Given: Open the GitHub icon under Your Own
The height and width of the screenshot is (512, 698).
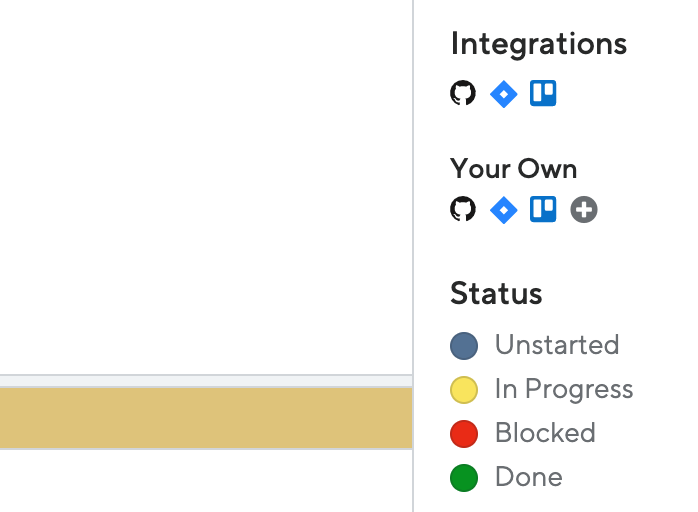Looking at the screenshot, I should point(463,209).
